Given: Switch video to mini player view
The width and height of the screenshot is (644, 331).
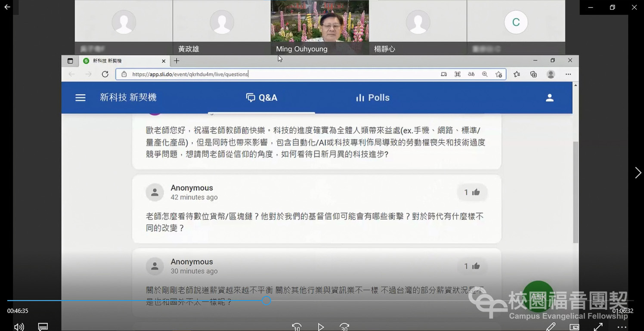Looking at the screenshot, I should pos(574,327).
